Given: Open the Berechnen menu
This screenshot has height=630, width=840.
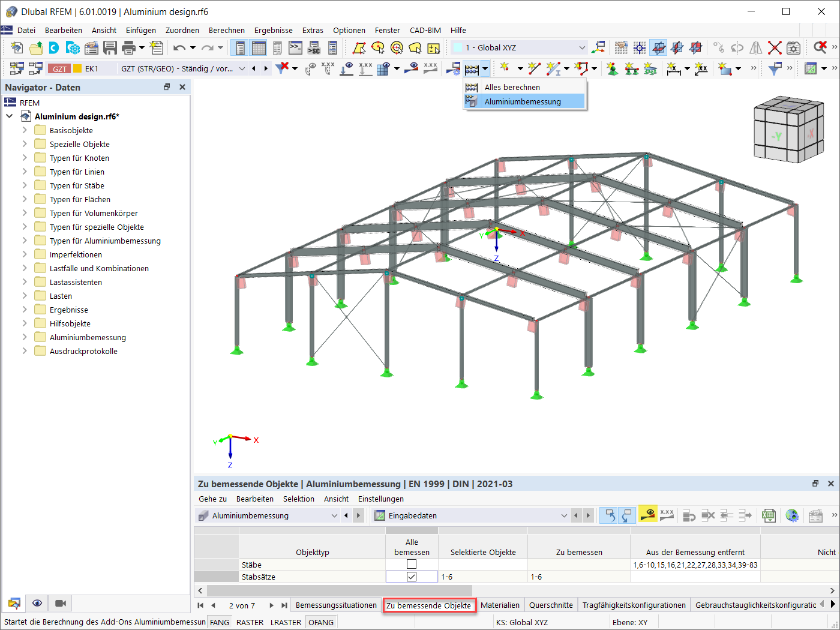Looking at the screenshot, I should (227, 30).
